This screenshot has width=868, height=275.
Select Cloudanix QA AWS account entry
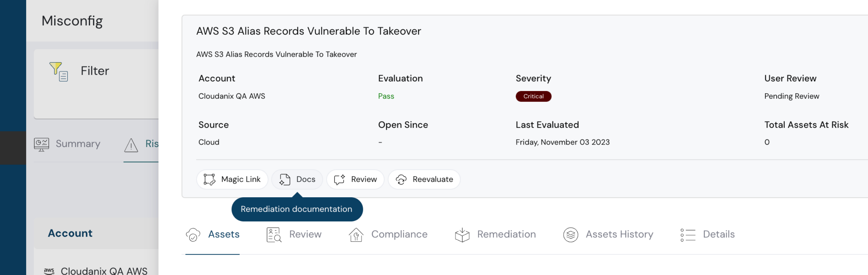(104, 271)
